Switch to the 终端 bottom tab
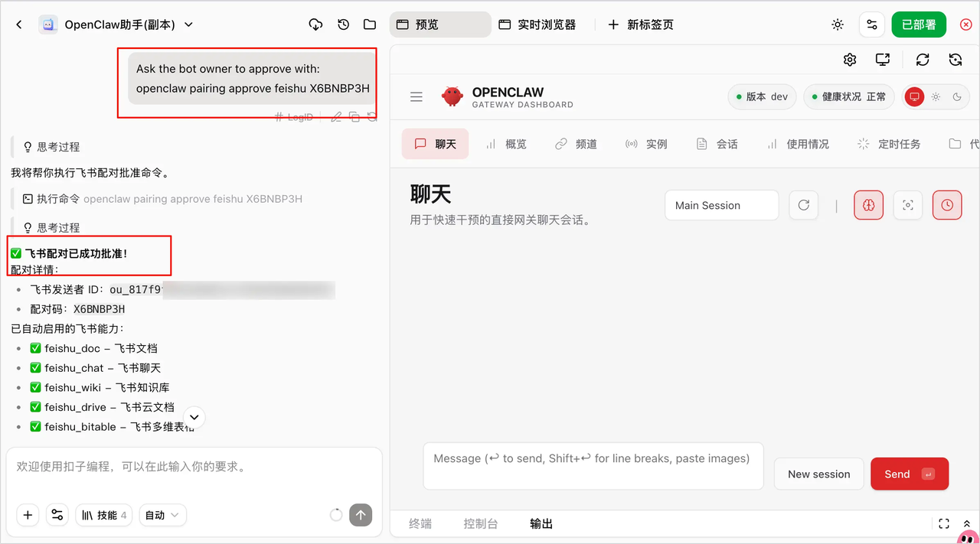Screen dimensions: 980x544 tap(420, 523)
